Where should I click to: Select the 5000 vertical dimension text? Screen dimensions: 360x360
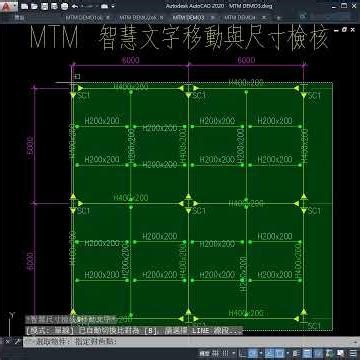pos(29,146)
